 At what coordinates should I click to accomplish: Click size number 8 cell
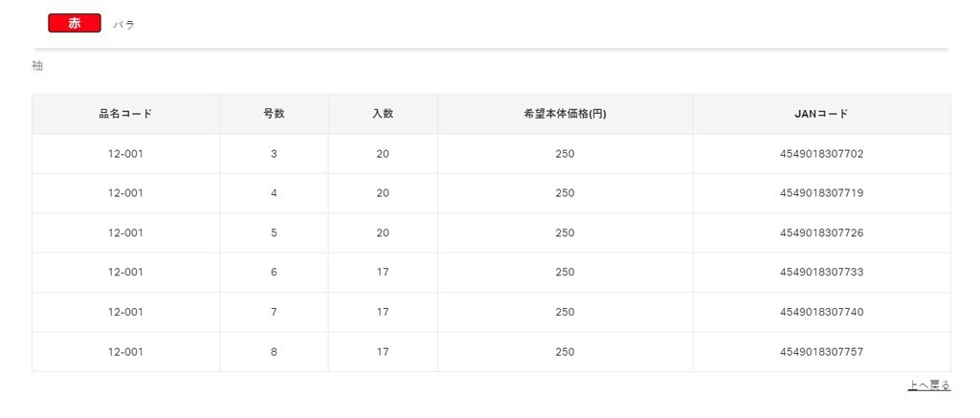point(274,352)
